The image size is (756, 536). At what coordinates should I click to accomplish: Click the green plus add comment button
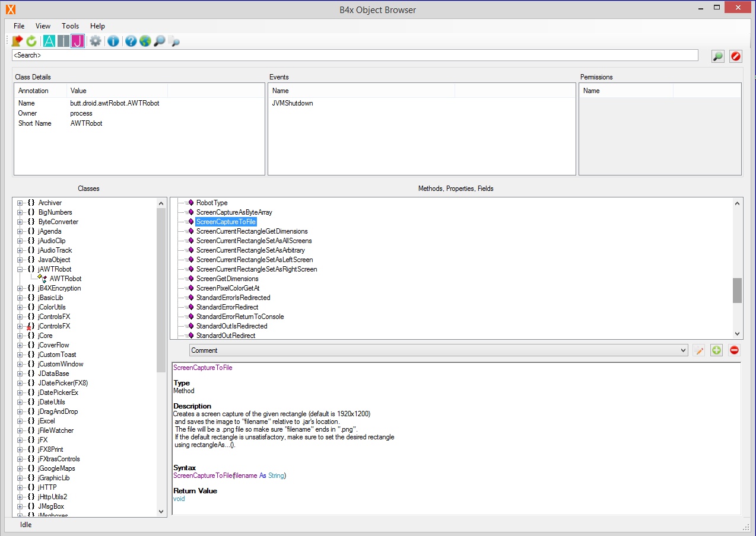(x=716, y=350)
